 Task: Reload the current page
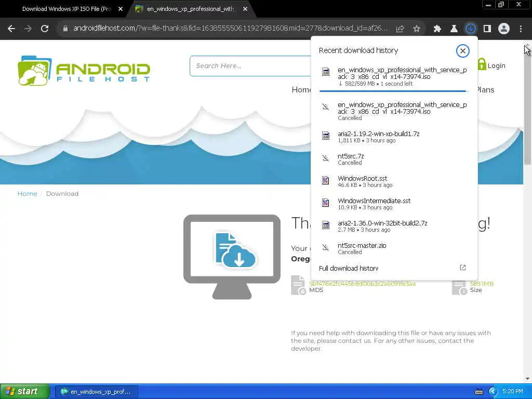[x=45, y=29]
